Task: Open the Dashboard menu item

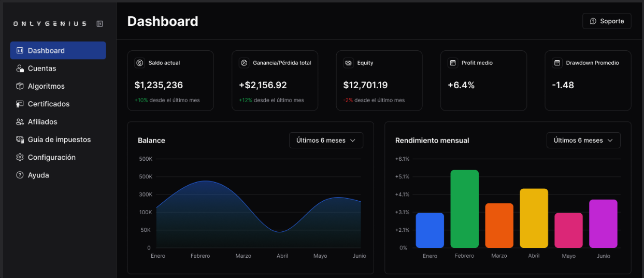Action: (58, 50)
